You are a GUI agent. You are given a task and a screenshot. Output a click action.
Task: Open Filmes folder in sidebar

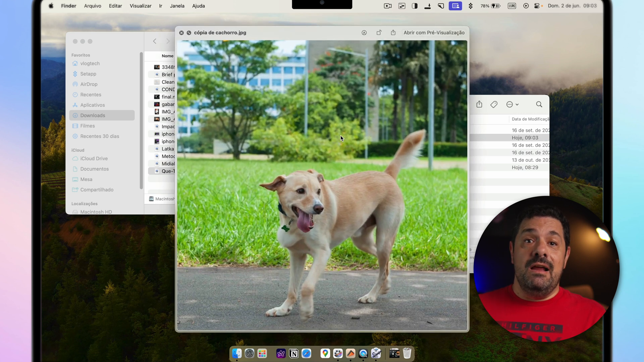[x=88, y=126]
